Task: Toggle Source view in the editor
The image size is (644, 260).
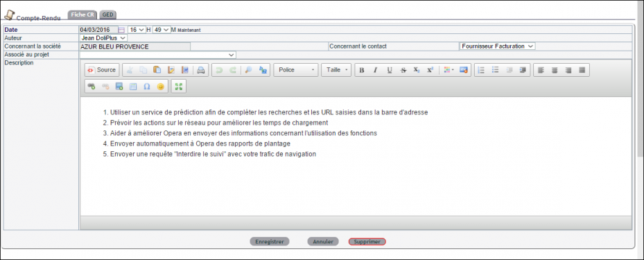Action: point(103,70)
